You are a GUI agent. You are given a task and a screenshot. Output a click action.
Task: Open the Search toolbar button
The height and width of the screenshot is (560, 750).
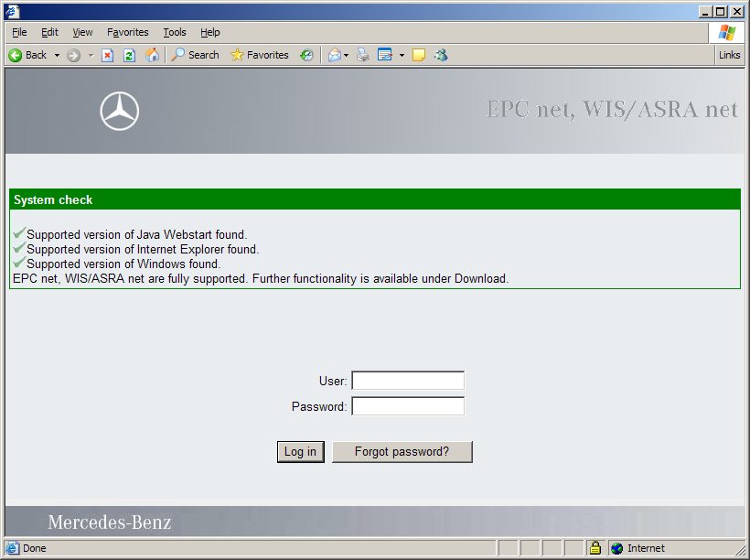tap(195, 55)
